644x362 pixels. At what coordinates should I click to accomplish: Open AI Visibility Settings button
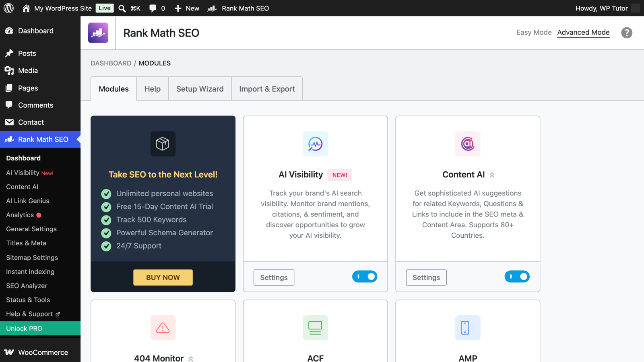274,278
